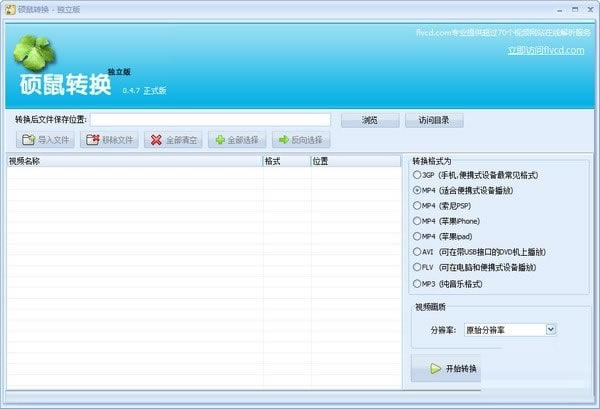Open the 立即访问flvcd.com link
This screenshot has width=600, height=409.
click(x=546, y=50)
